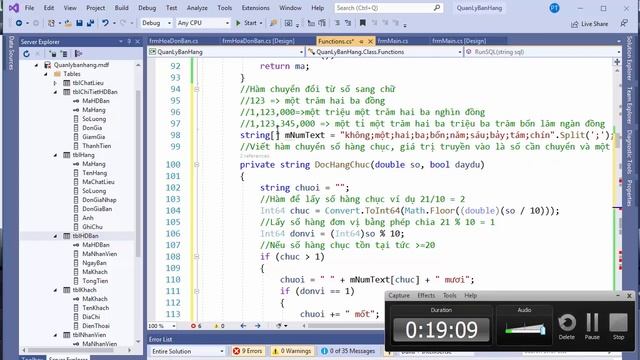The width and height of the screenshot is (640, 360).
Task: Switch to the frmHoaDonBan.cs [Design] tab
Action: [x=258, y=41]
